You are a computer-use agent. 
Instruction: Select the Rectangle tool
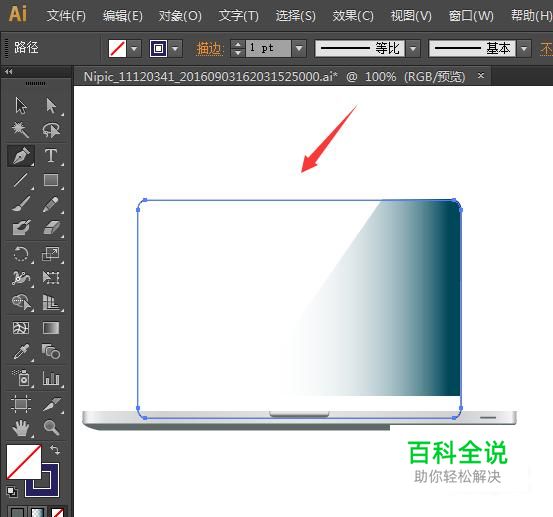(x=51, y=180)
